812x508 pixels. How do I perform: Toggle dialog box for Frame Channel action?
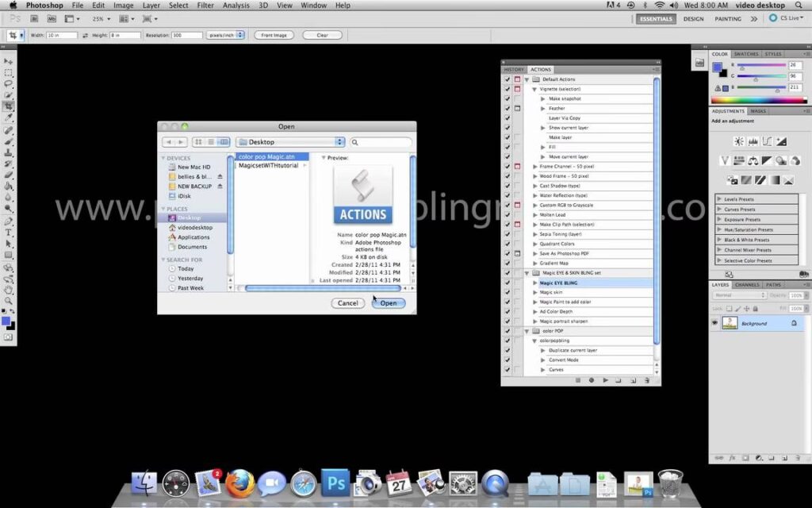(x=517, y=167)
